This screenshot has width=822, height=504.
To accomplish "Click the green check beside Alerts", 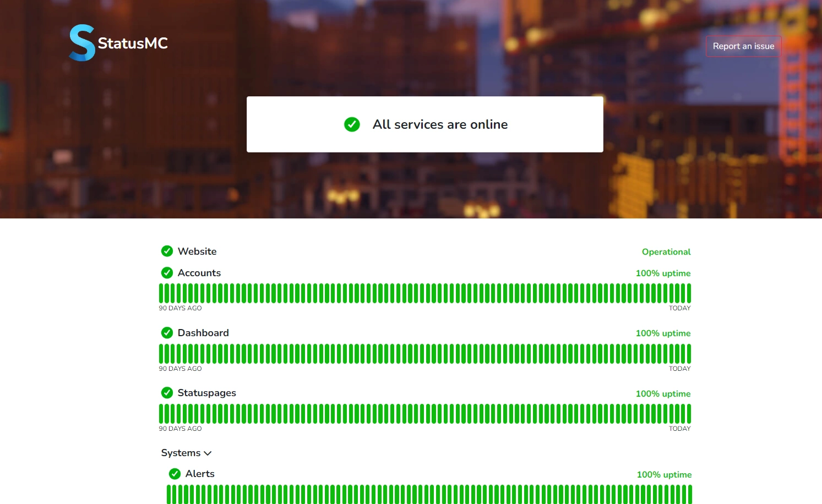I will [175, 474].
